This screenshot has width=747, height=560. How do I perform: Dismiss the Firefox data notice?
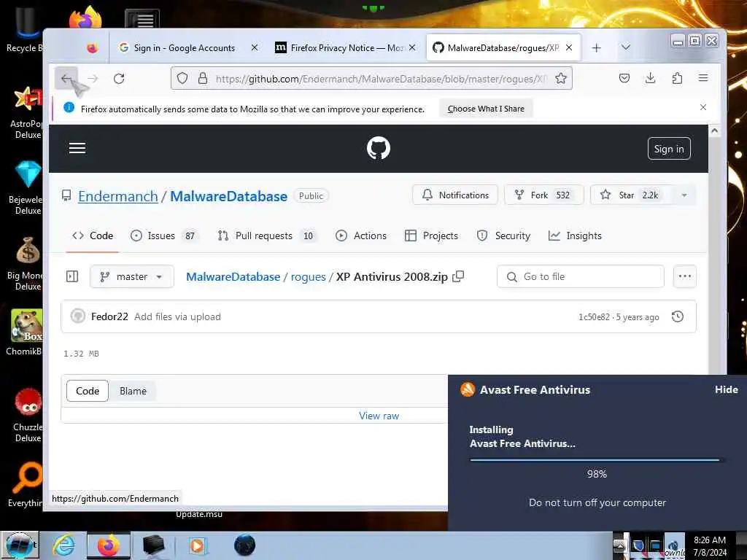click(x=703, y=108)
